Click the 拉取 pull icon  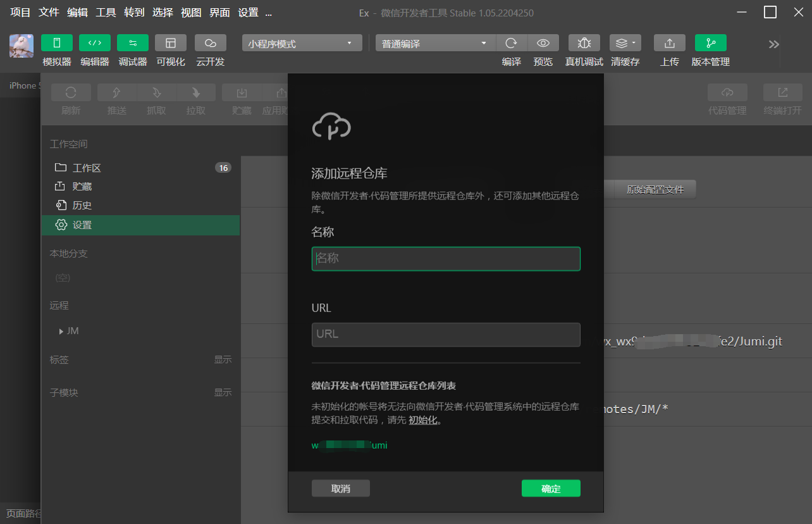[196, 92]
